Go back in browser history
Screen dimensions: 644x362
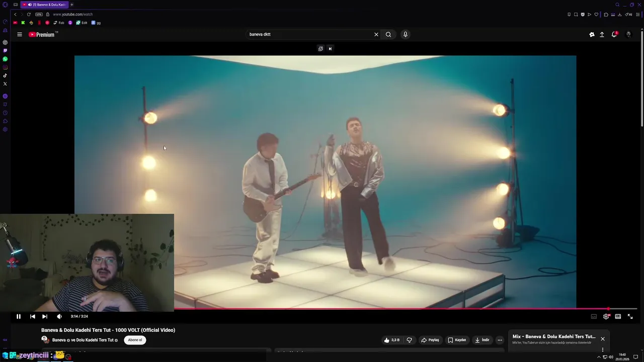pyautogui.click(x=15, y=14)
